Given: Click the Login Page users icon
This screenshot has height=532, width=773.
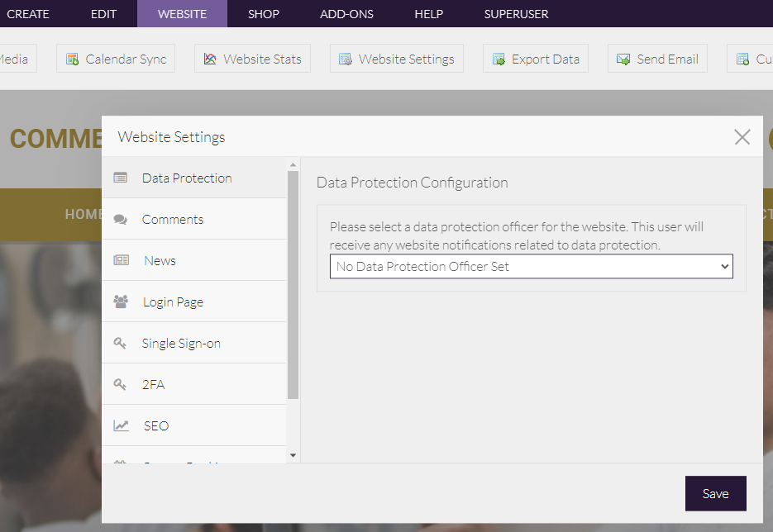Looking at the screenshot, I should (121, 302).
